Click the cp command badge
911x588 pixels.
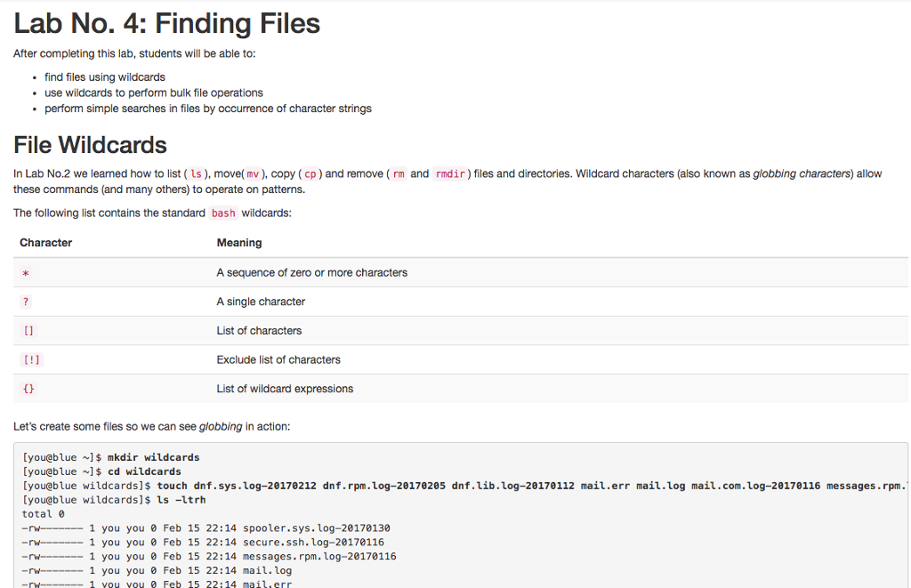point(310,174)
